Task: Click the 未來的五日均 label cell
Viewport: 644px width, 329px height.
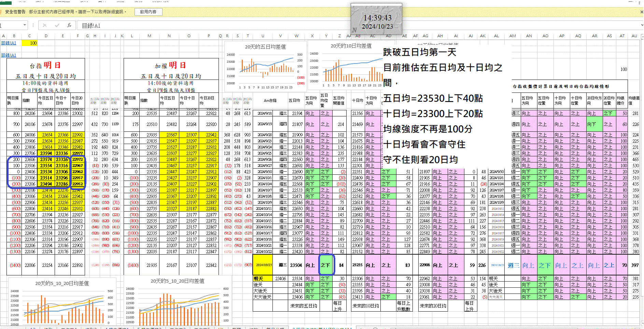Action: point(304,306)
